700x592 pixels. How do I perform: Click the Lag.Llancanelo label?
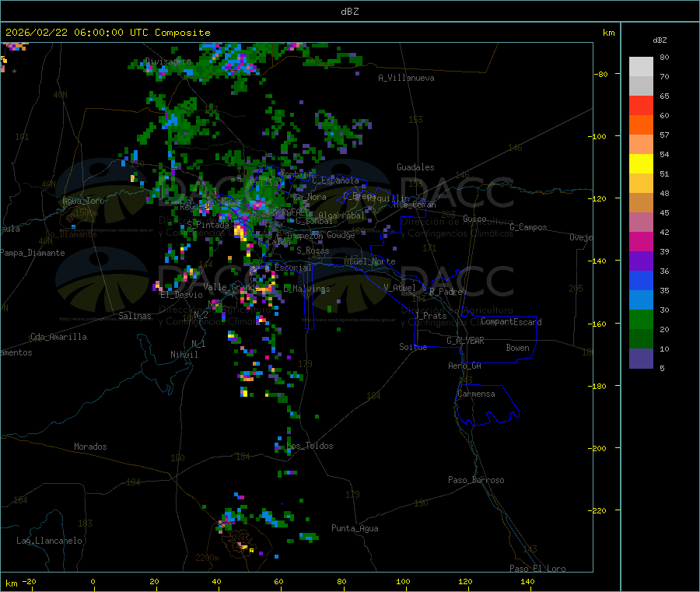[x=49, y=541]
